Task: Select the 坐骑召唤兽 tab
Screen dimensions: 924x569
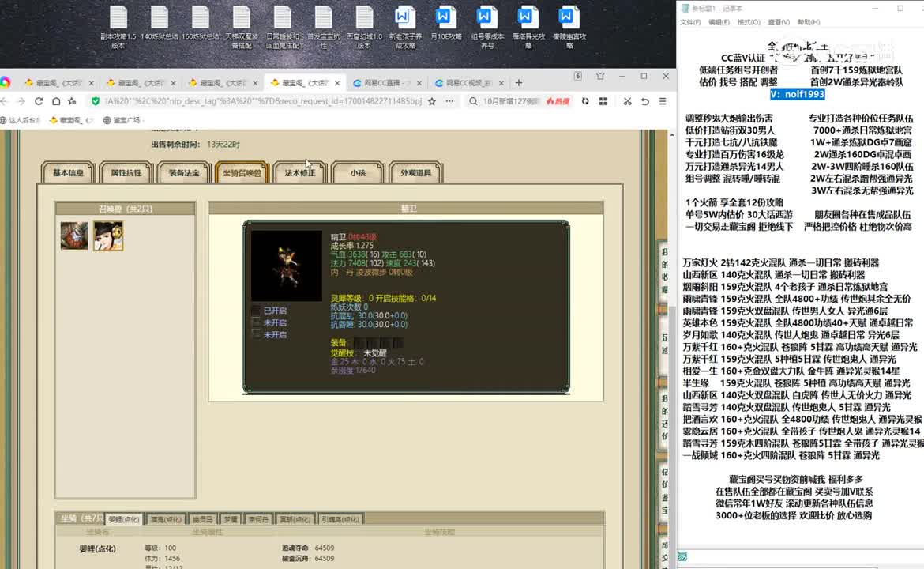Action: point(242,173)
